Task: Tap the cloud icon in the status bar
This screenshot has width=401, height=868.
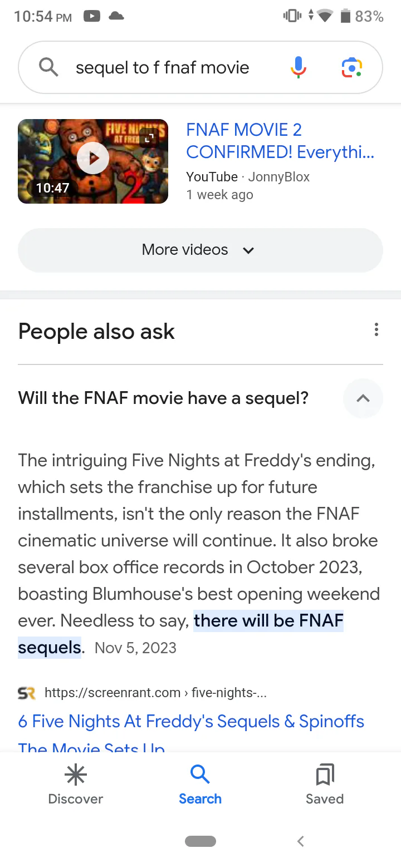Action: coord(116,17)
